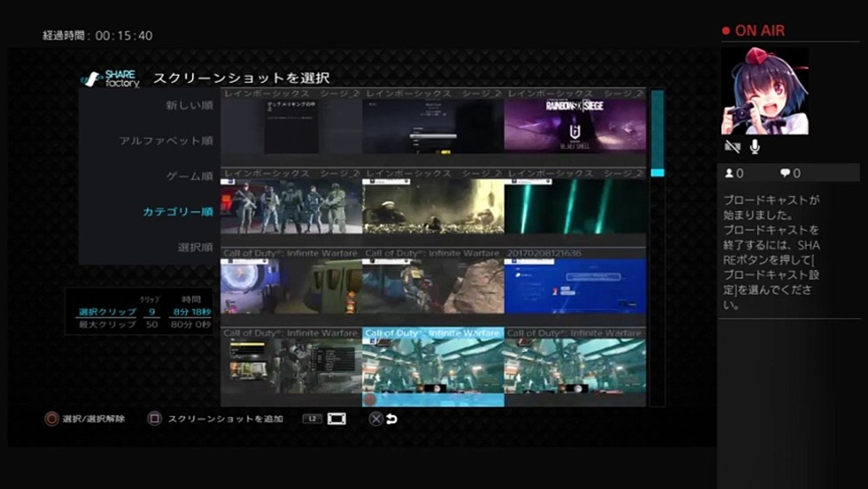Click the 8分 18秒 duration value
Viewport: 868px width, 489px height.
point(191,312)
